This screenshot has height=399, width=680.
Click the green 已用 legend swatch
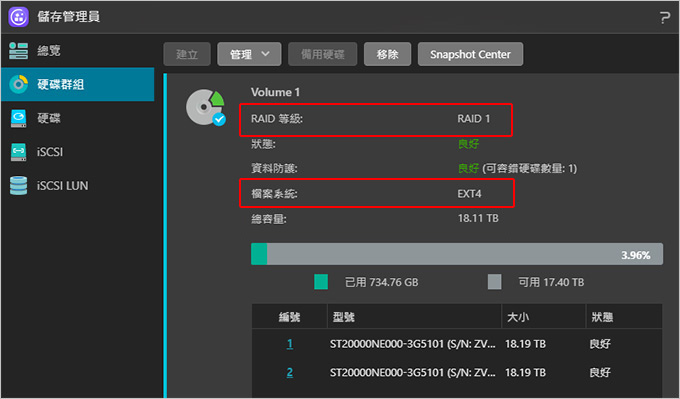[x=321, y=282]
